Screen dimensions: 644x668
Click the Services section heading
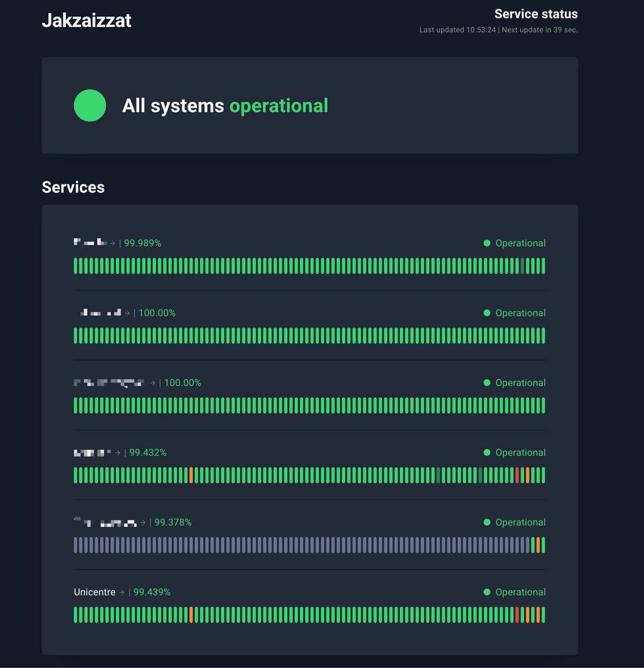pos(73,187)
